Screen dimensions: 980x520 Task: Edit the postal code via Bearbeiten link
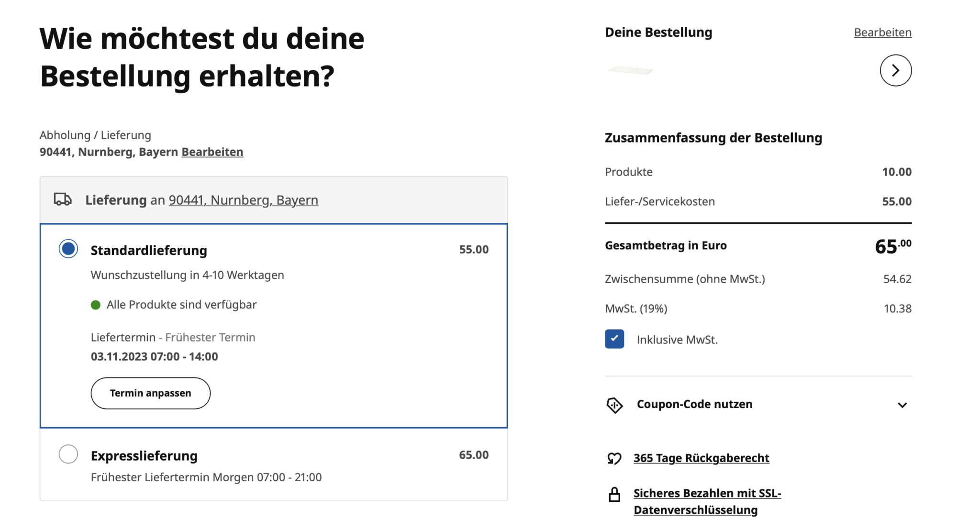pyautogui.click(x=212, y=152)
